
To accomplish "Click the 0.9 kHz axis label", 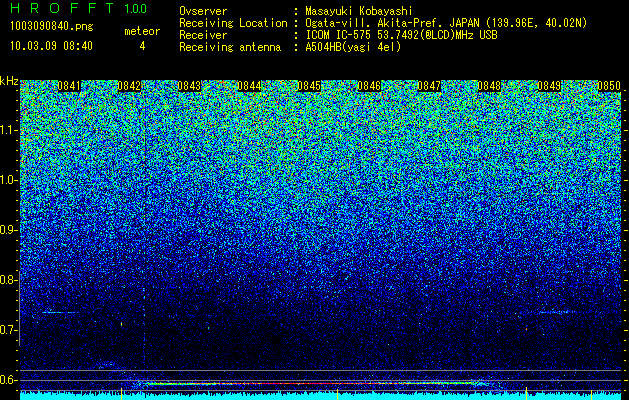I will tap(7, 230).
